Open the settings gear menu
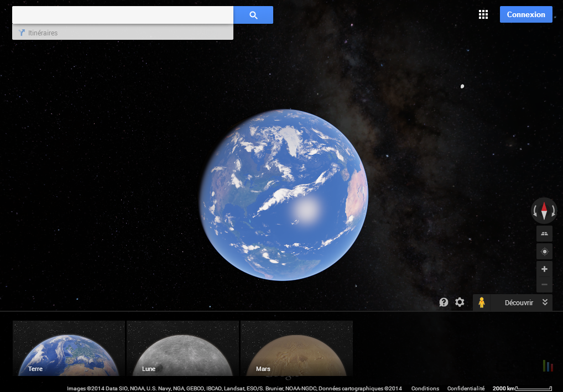The width and height of the screenshot is (563, 392). tap(460, 302)
